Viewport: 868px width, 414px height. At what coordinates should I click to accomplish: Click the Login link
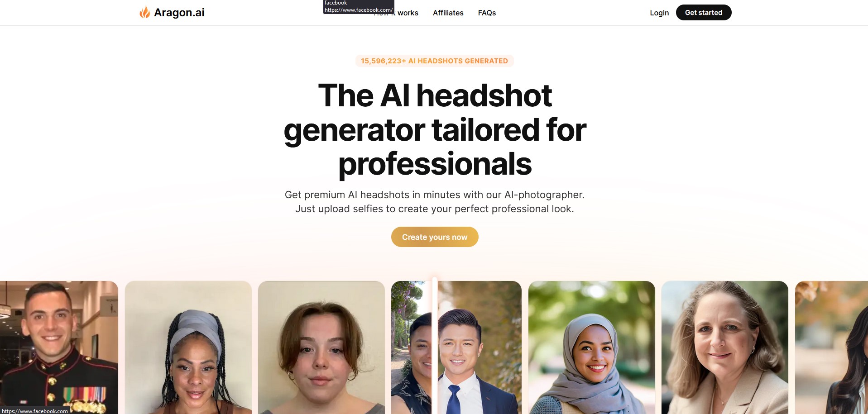coord(659,13)
